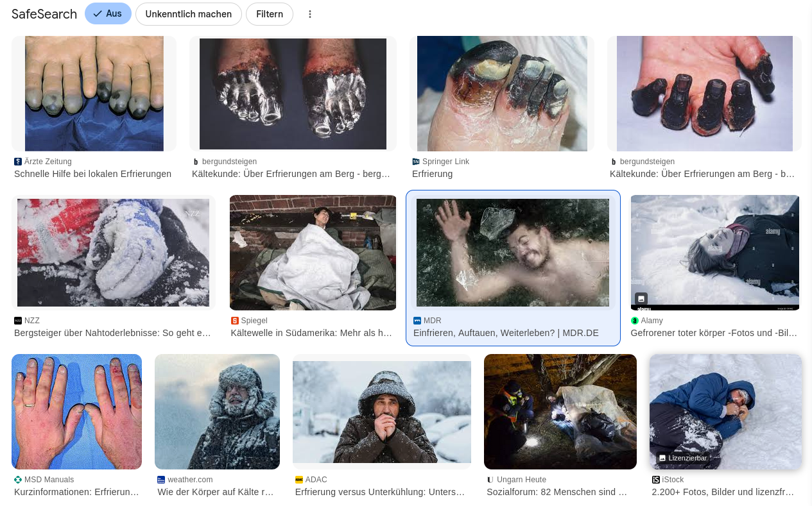Open the Schnelle Hilfe bei lokalen Erfrierungen link
The image size is (812, 506).
pyautogui.click(x=93, y=174)
